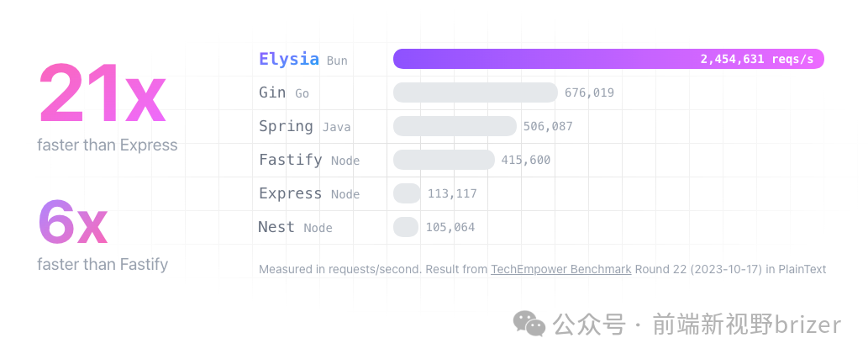This screenshot has height=359, width=868.
Task: Select the Fastify framework label
Action: [291, 160]
